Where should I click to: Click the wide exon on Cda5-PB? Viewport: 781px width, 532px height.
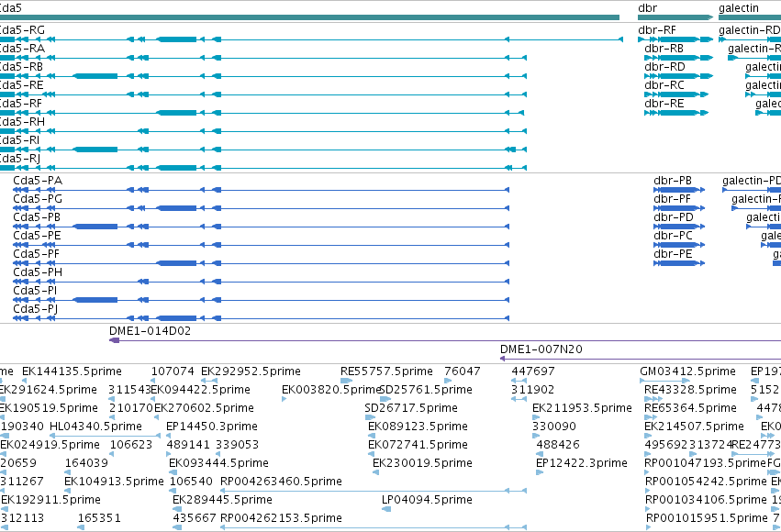(95, 227)
